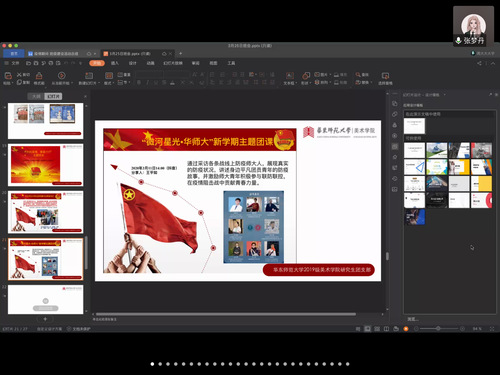Open the Animation ribbon tab
The height and width of the screenshot is (375, 500).
coord(150,63)
